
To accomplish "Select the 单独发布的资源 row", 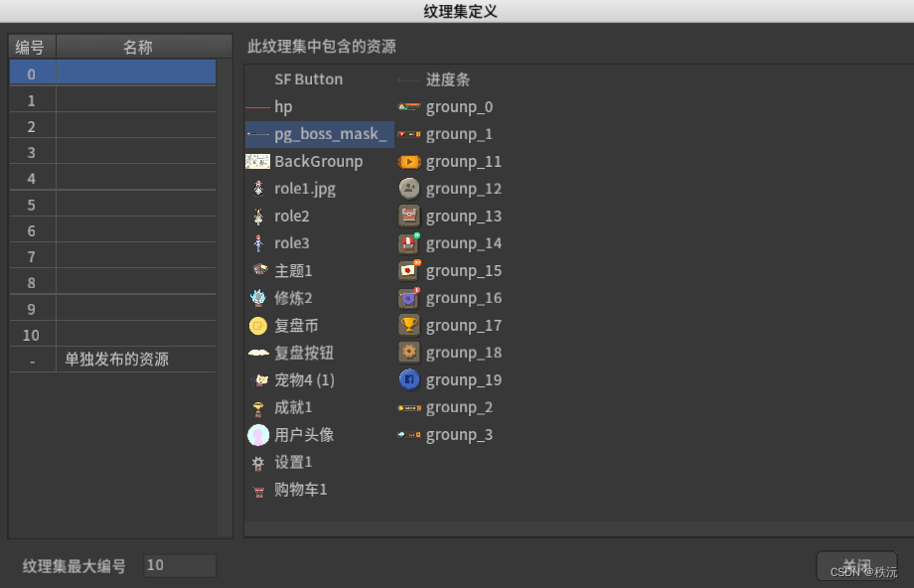I will 111,362.
